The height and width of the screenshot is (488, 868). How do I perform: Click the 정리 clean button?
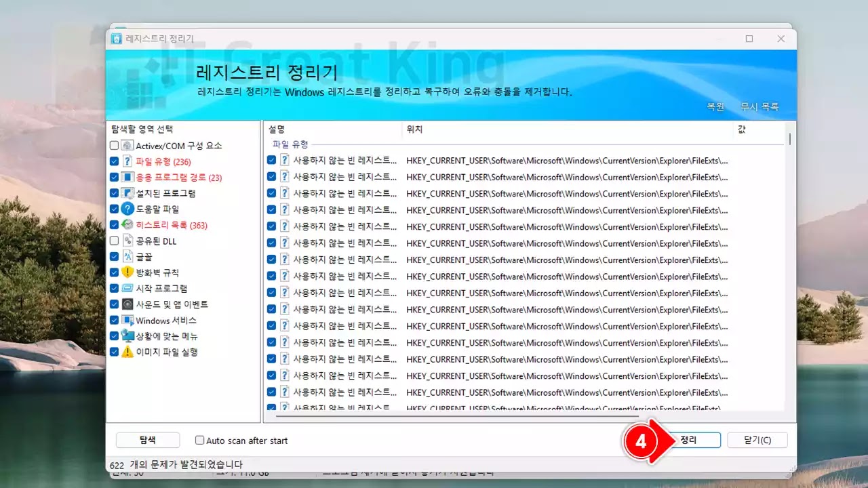688,441
